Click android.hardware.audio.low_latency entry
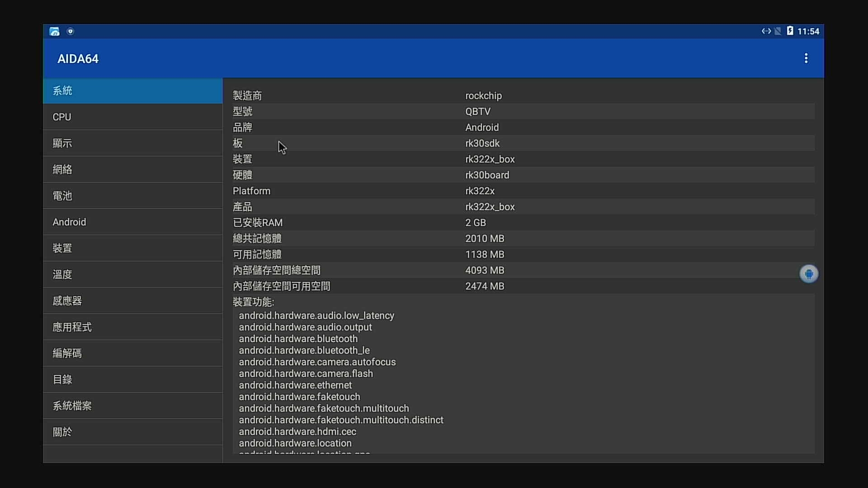 pos(316,315)
